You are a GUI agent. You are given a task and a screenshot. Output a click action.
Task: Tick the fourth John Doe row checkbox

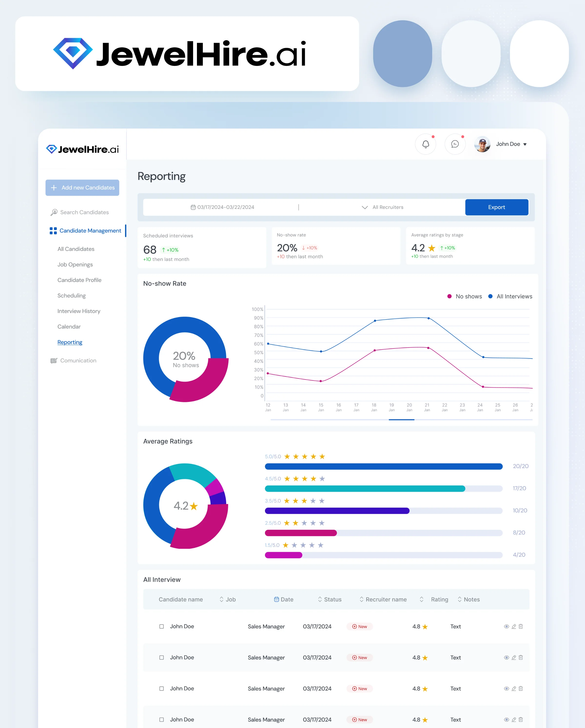click(162, 719)
